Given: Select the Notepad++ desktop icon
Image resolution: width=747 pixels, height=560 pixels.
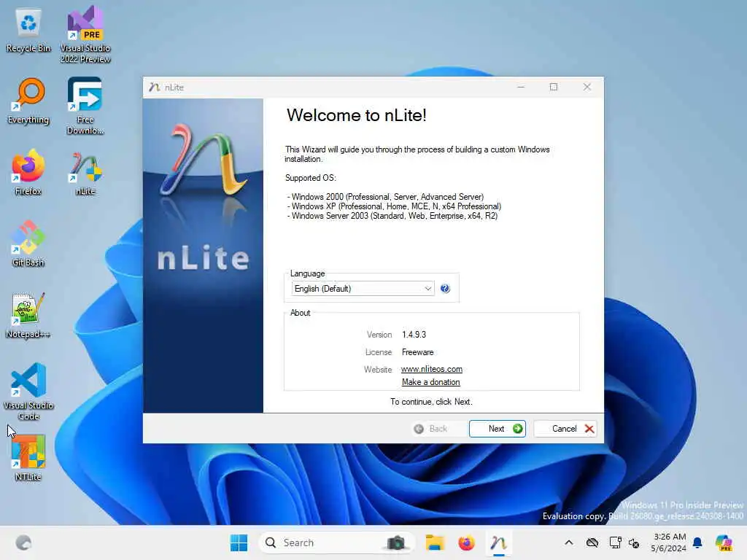Looking at the screenshot, I should coord(28,315).
